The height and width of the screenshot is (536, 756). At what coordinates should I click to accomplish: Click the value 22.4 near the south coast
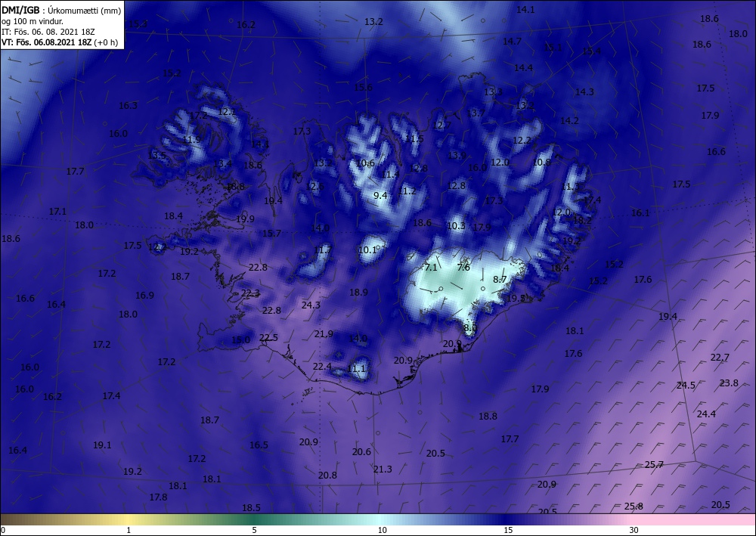click(322, 367)
